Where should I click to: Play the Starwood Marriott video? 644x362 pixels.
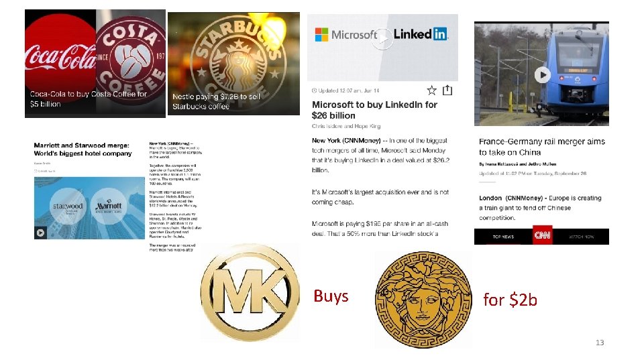40,233
